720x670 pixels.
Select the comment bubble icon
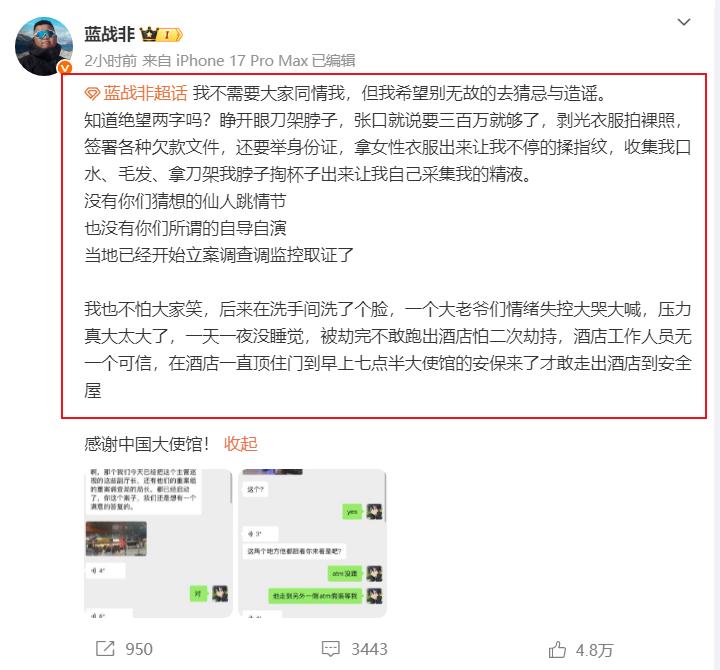tap(331, 649)
